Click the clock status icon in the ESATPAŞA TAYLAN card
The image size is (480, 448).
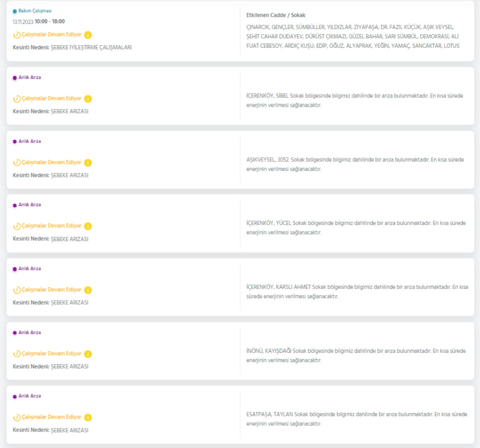pos(17,417)
